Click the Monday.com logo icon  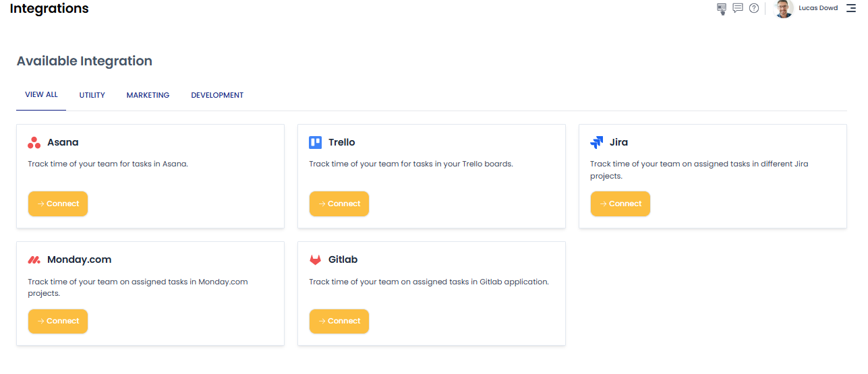[34, 260]
